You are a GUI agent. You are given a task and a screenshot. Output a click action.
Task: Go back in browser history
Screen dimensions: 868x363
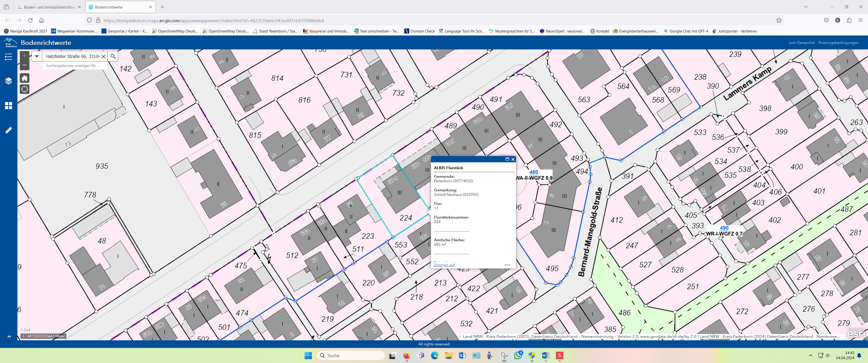8,20
